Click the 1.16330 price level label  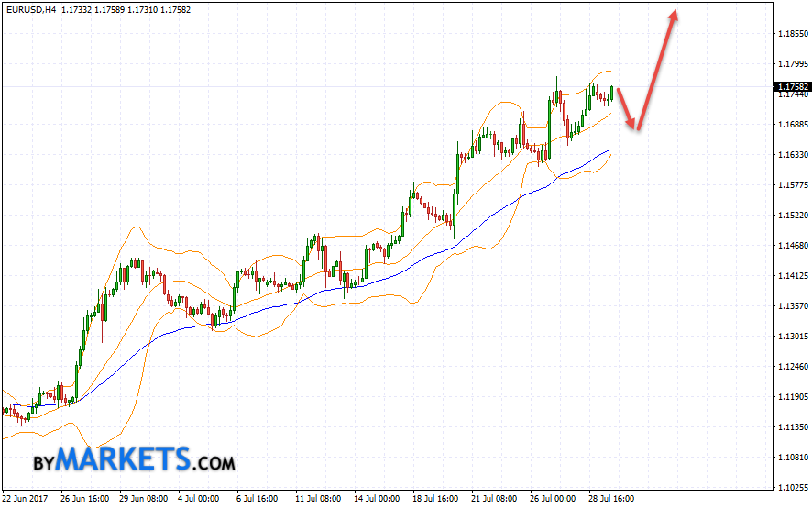[791, 155]
